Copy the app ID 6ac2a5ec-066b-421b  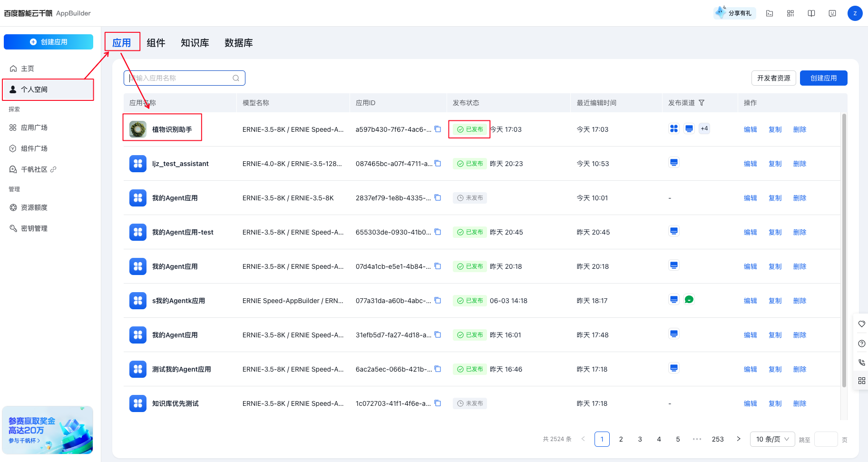[x=438, y=369]
